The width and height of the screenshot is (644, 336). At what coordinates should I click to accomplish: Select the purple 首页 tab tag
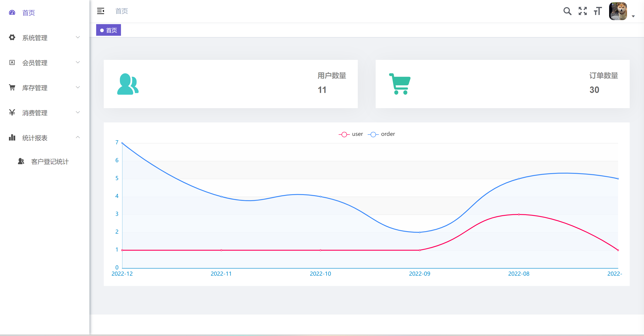pos(108,30)
